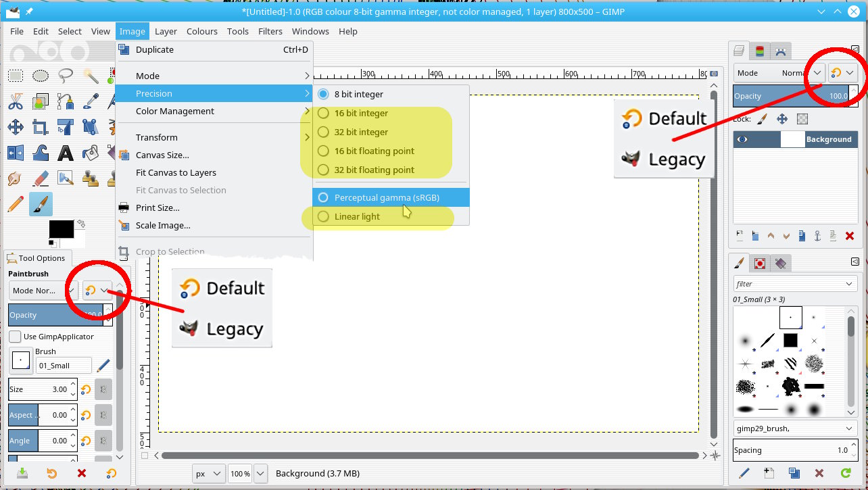Activate the Eraser tool
Image resolution: width=868 pixels, height=490 pixels.
tap(41, 178)
